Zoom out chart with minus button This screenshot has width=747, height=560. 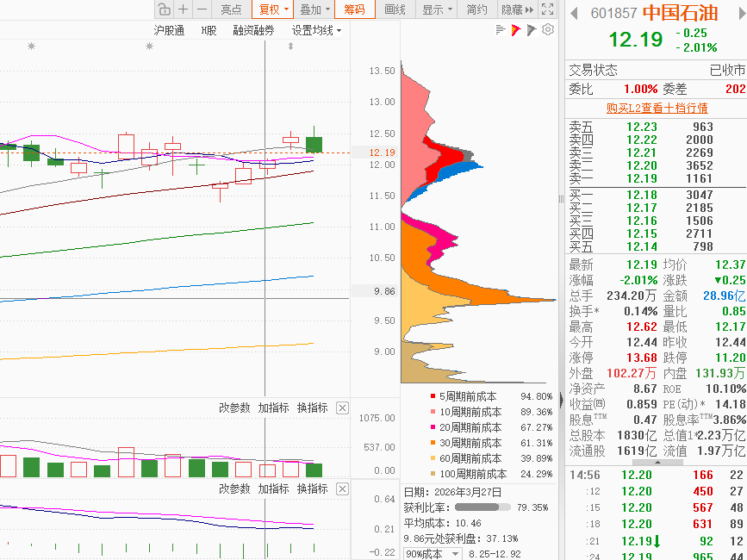[x=202, y=9]
